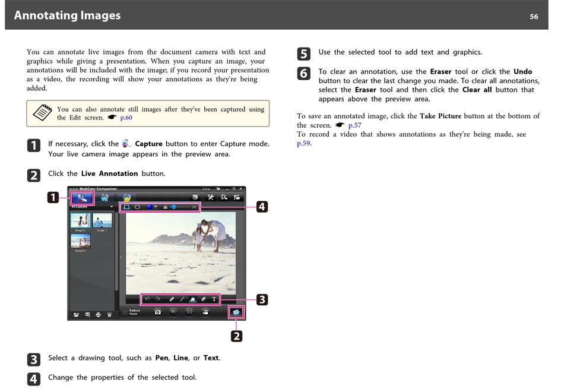Viewport: 564px width, 392px height.
Task: Select the Image12 thumbnail
Action: 80,220
